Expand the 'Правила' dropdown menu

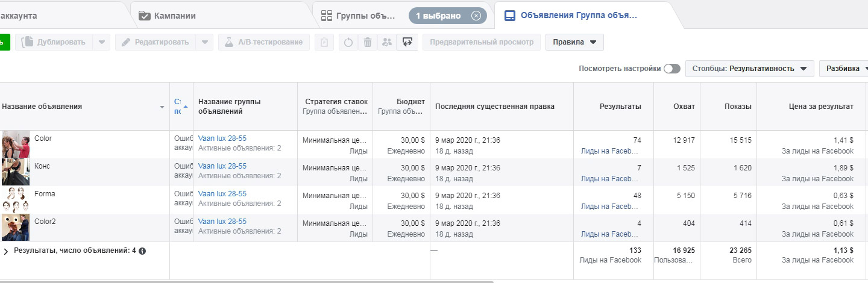[574, 42]
